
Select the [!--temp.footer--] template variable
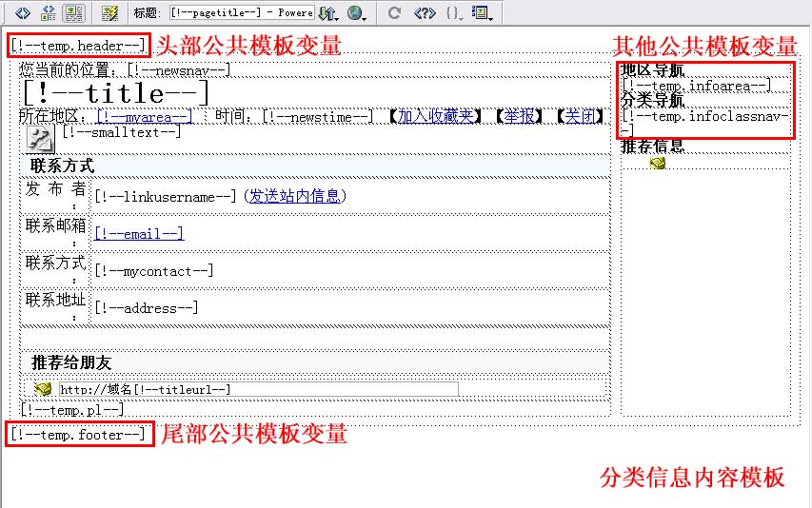coord(78,434)
